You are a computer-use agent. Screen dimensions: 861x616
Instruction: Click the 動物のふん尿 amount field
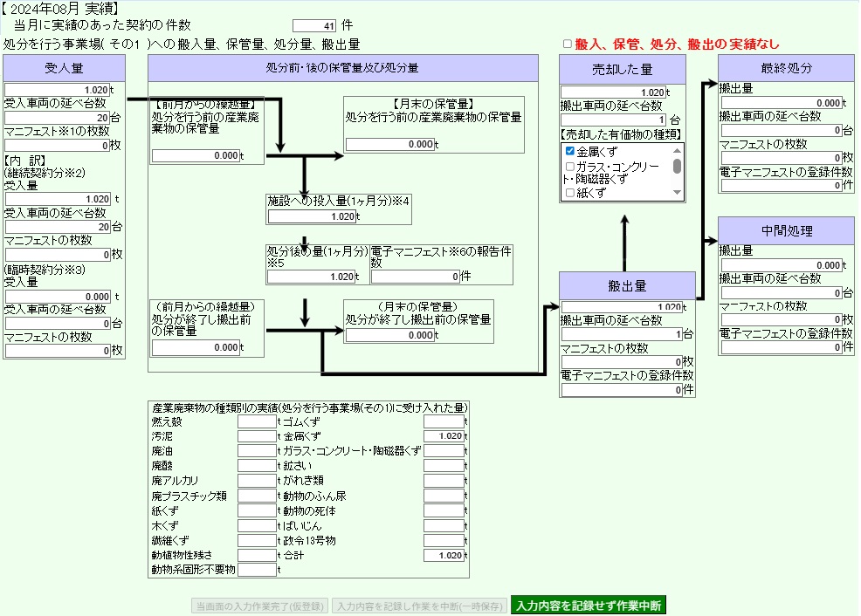[x=444, y=496]
